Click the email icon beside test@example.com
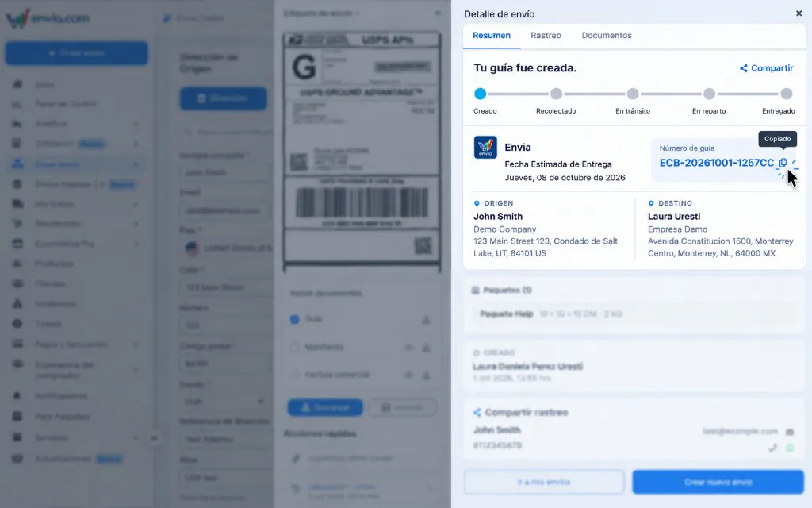 point(790,431)
